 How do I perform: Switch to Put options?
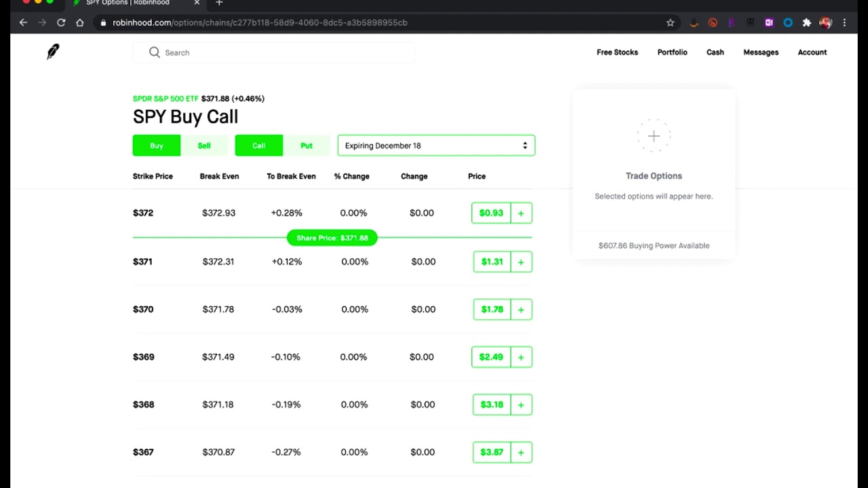coord(307,146)
